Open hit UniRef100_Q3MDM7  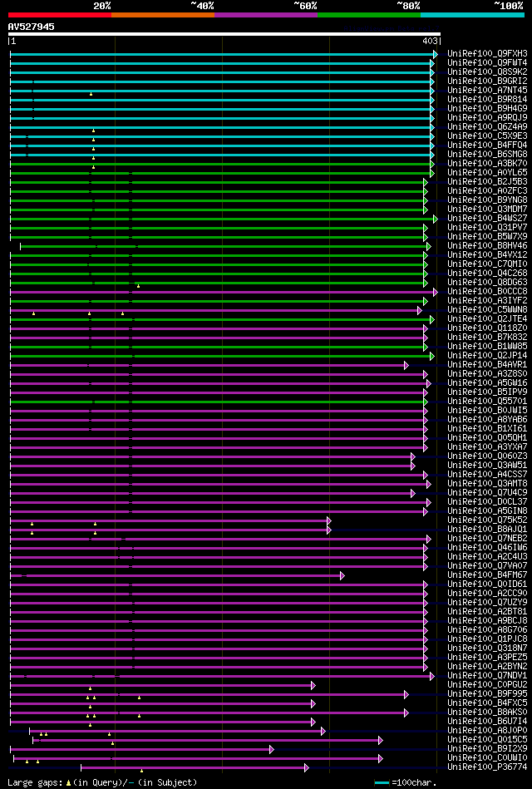487,210
